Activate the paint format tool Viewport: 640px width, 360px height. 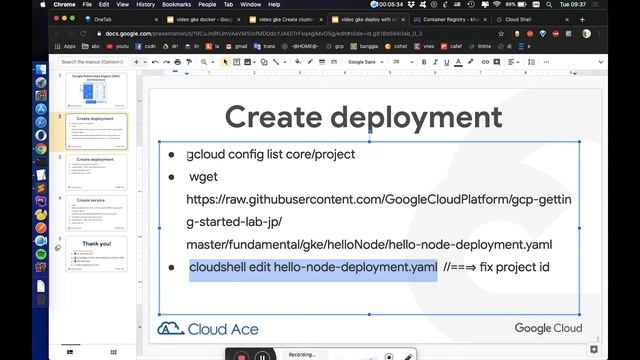pyautogui.click(x=189, y=62)
